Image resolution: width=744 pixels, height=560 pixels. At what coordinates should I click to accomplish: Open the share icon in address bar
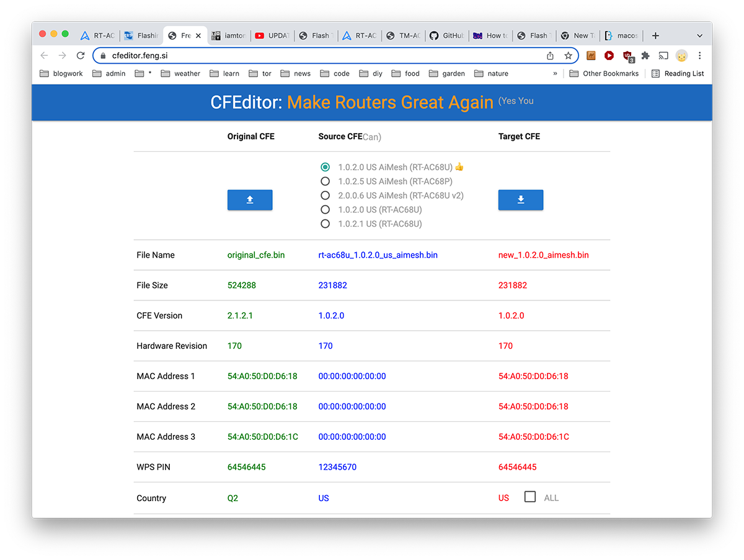[550, 56]
